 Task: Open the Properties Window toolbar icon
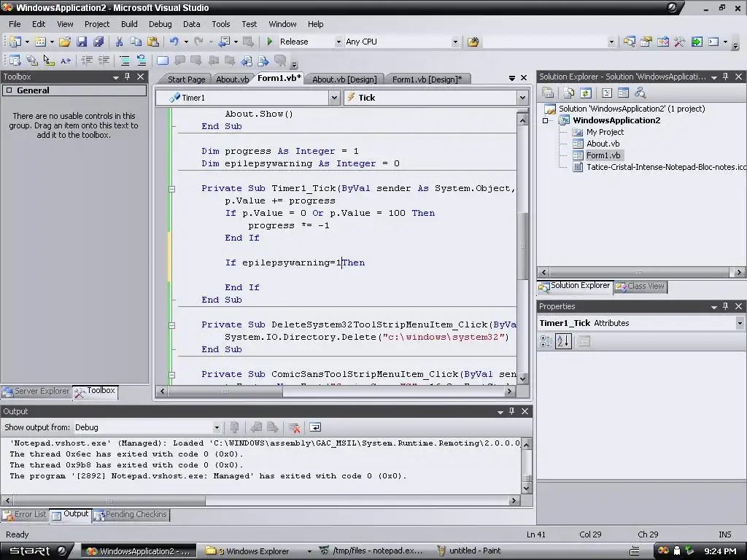point(646,42)
